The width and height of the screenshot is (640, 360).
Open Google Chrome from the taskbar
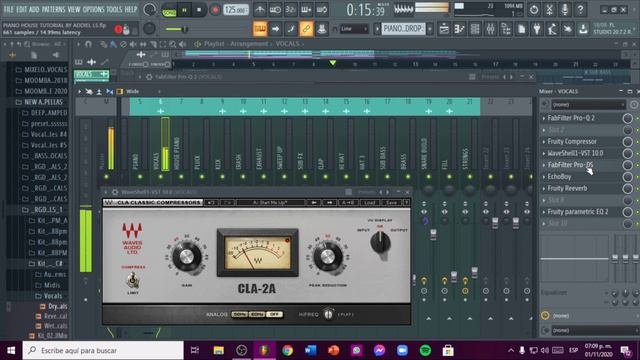point(287,350)
